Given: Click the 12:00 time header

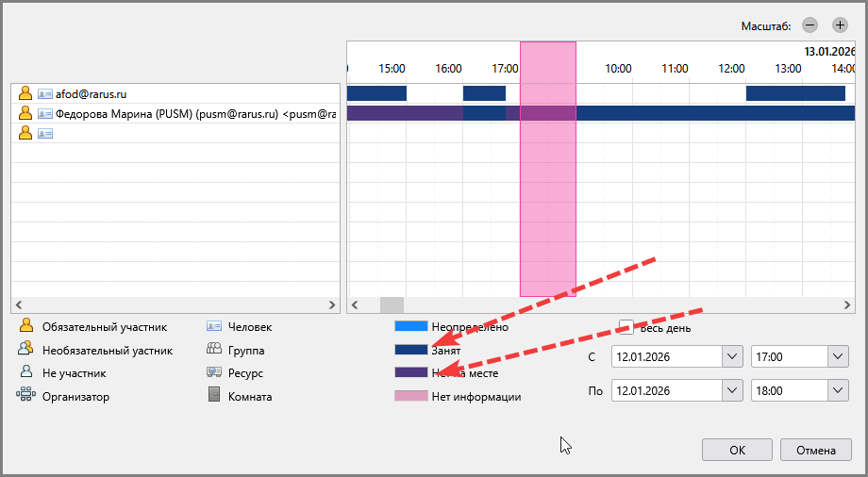Looking at the screenshot, I should [x=731, y=69].
